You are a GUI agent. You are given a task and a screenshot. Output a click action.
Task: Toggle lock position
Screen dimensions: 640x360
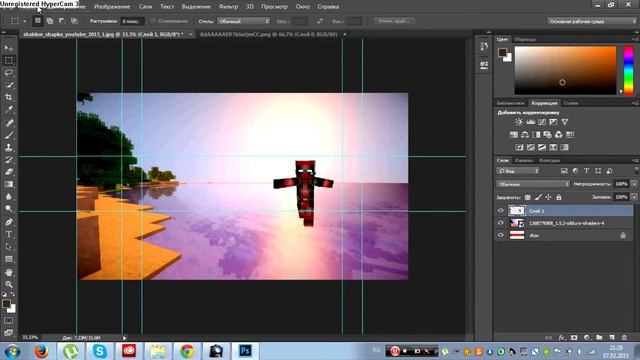tap(548, 197)
